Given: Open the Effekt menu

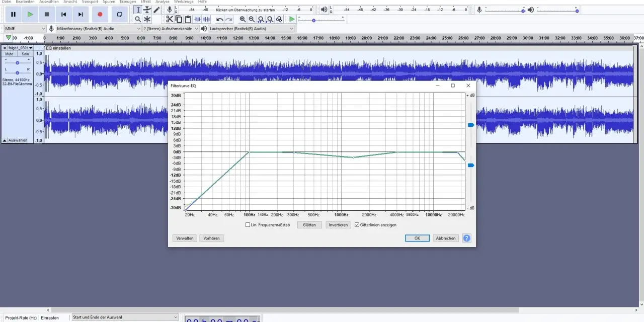Looking at the screenshot, I should point(145,2).
